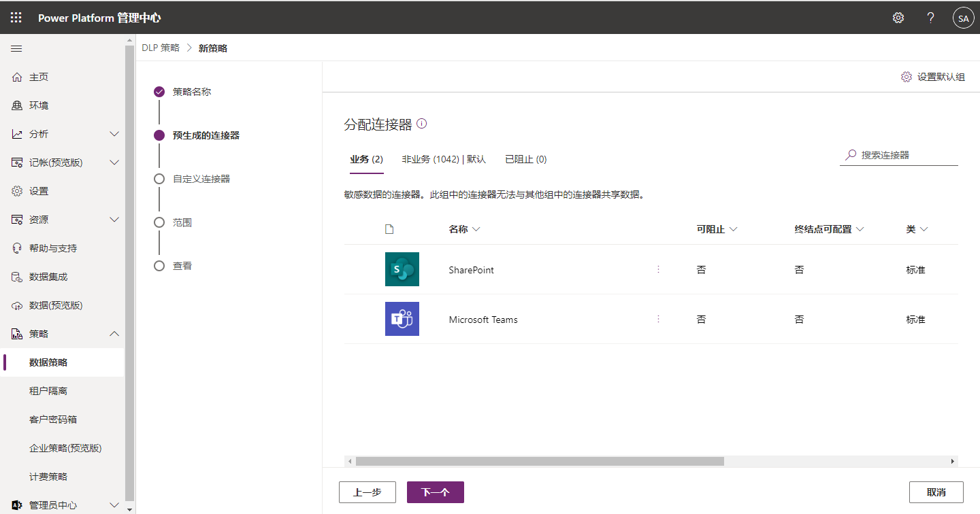Screen dimensions: 980x514
Task: Open the app launcher waffle icon
Action: click(16, 18)
